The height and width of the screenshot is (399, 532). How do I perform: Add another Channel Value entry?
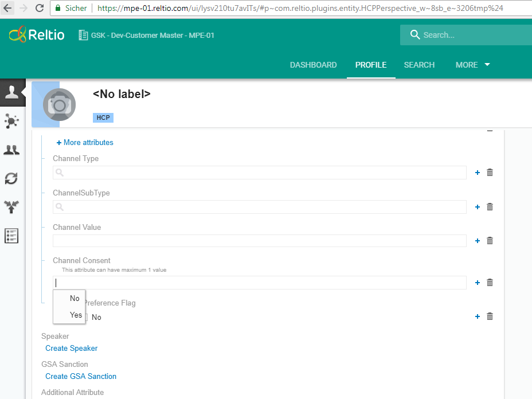point(478,241)
